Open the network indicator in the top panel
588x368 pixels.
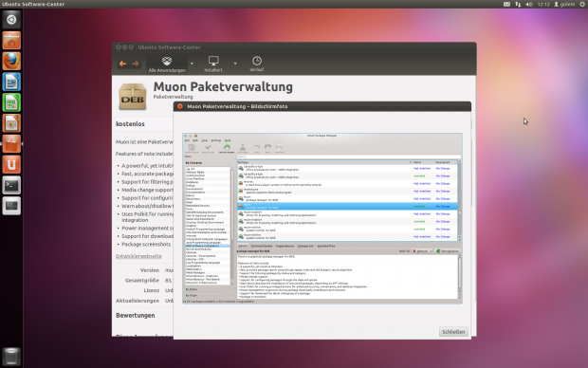(518, 4)
